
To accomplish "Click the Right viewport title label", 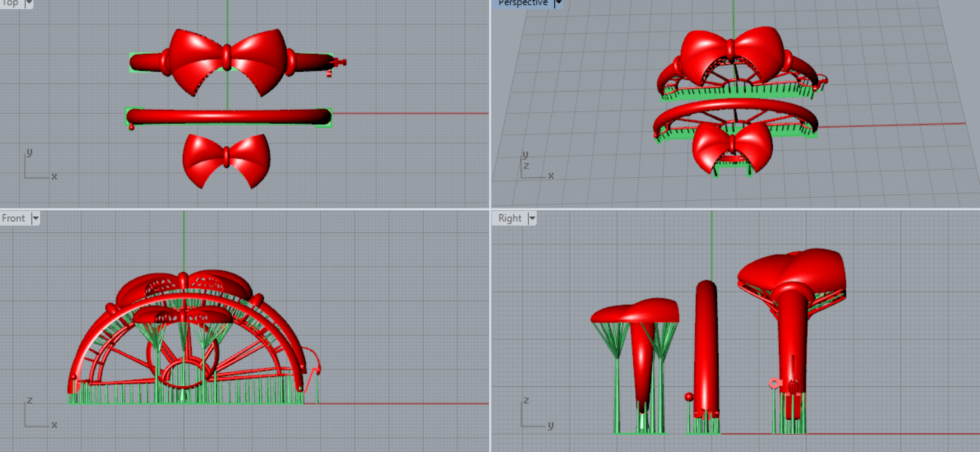I will [510, 218].
